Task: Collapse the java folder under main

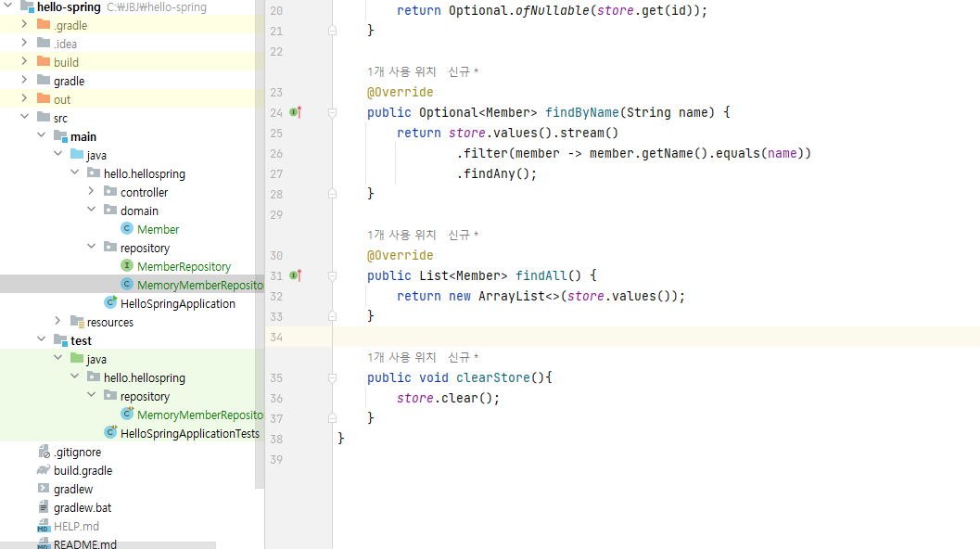Action: [x=58, y=154]
